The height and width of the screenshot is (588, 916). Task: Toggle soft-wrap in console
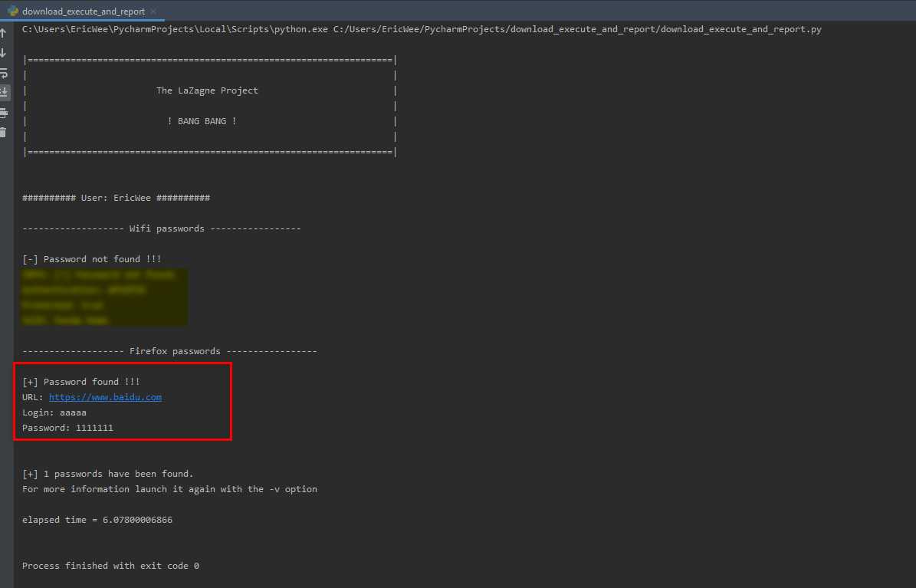coord(4,73)
